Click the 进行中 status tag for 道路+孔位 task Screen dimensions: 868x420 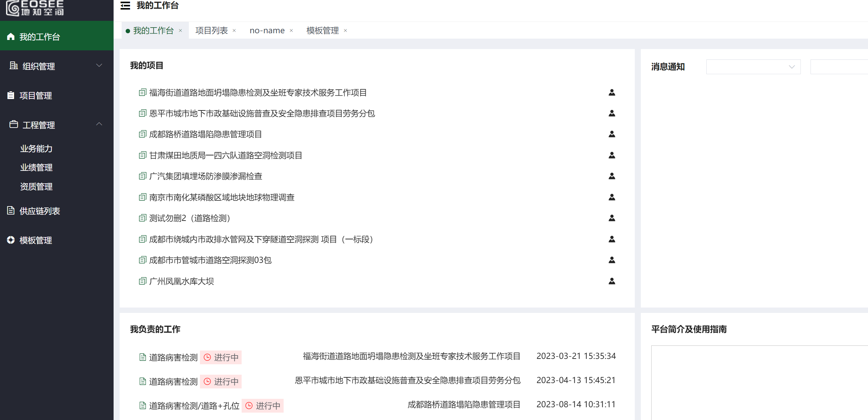pos(262,406)
